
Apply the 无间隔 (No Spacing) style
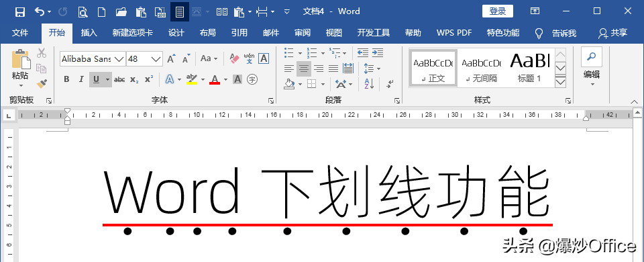pos(481,67)
